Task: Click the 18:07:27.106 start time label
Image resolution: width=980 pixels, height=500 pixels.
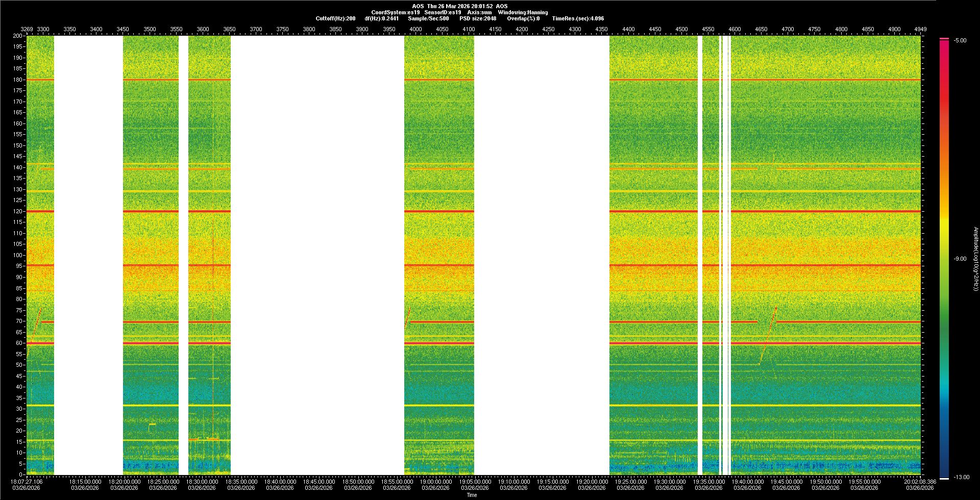Action: tap(27, 482)
